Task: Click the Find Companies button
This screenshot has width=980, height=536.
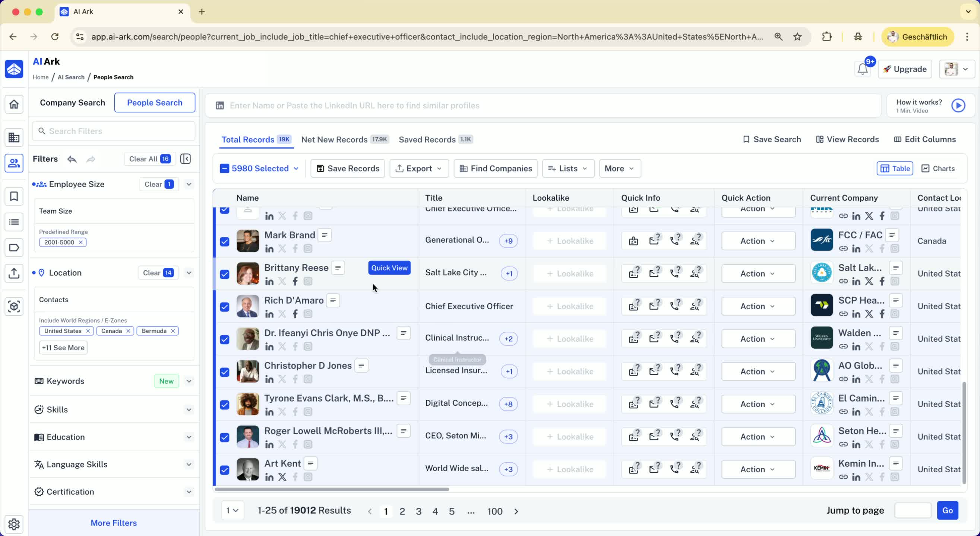Action: [495, 168]
